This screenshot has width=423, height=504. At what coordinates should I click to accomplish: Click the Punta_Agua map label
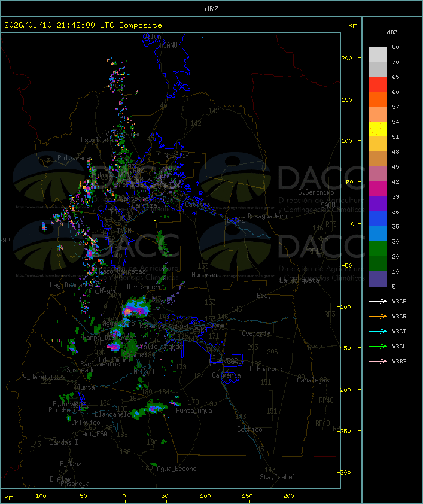coord(194,411)
